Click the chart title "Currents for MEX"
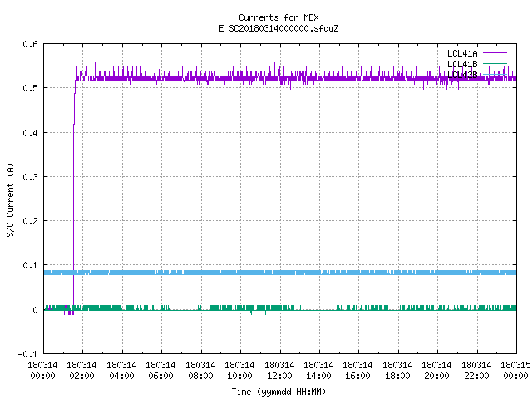The width and height of the screenshot is (532, 399). click(x=278, y=17)
